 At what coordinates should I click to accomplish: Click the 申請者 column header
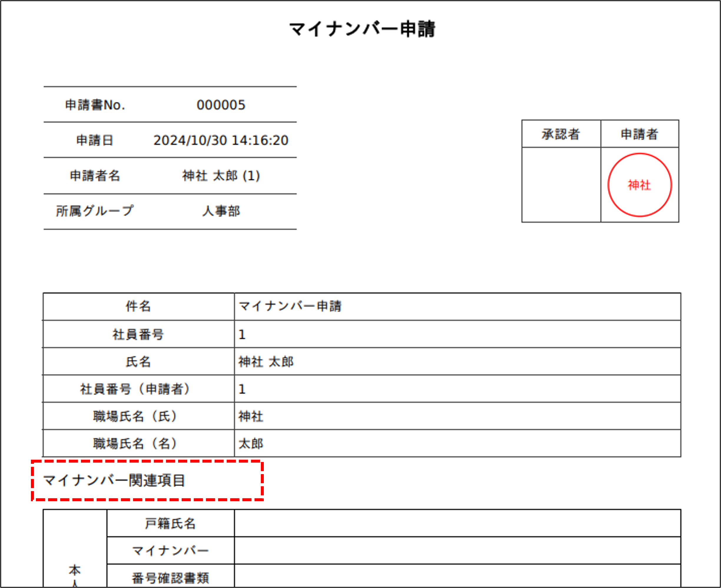(x=639, y=134)
